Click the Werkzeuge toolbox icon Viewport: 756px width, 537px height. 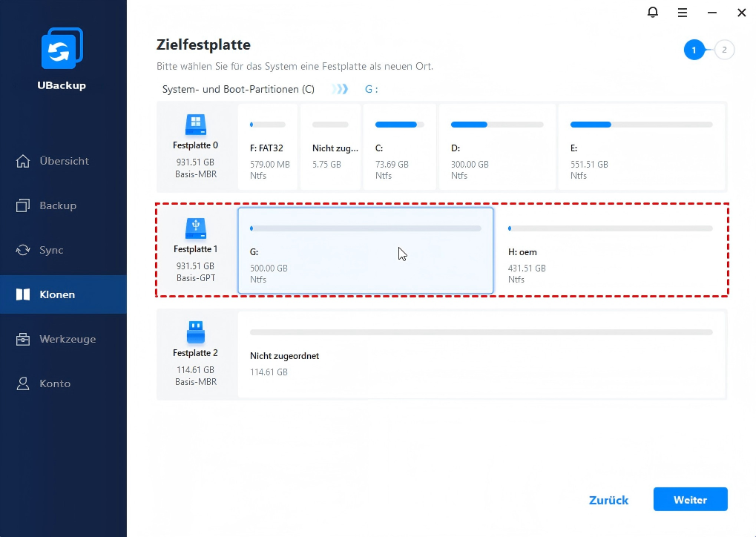(x=23, y=339)
